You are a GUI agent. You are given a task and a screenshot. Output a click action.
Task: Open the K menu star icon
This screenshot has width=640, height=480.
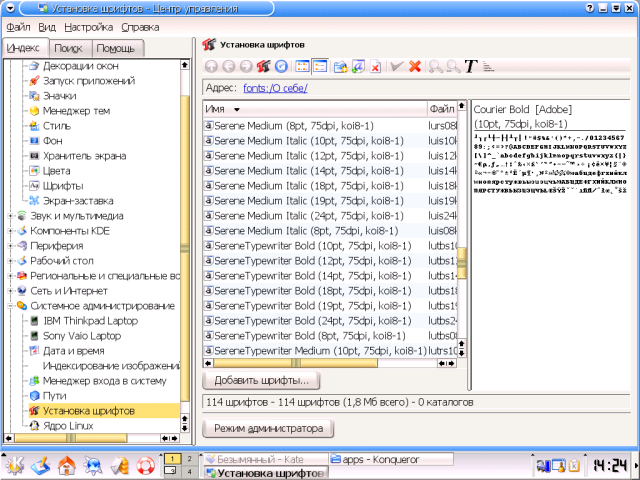coord(14,465)
